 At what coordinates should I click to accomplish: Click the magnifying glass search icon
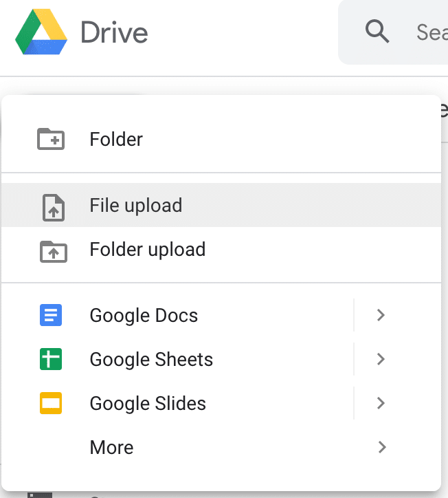tap(377, 32)
